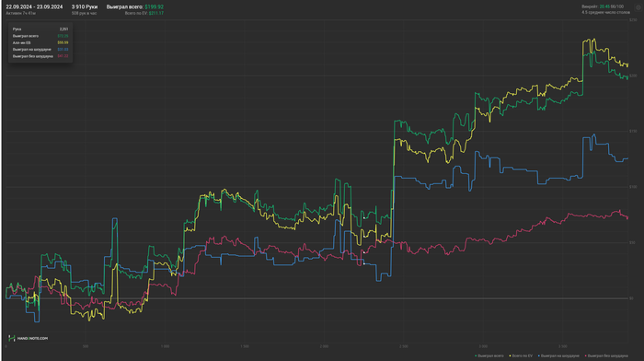
Task: Click the '3 910 Руки' hand count
Action: [x=85, y=7]
